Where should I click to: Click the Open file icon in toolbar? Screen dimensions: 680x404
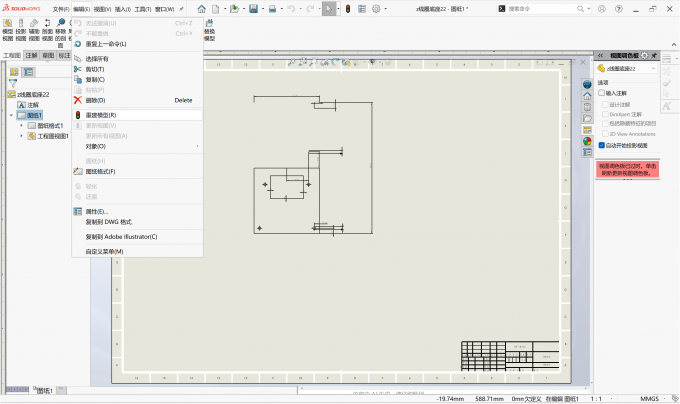(234, 9)
